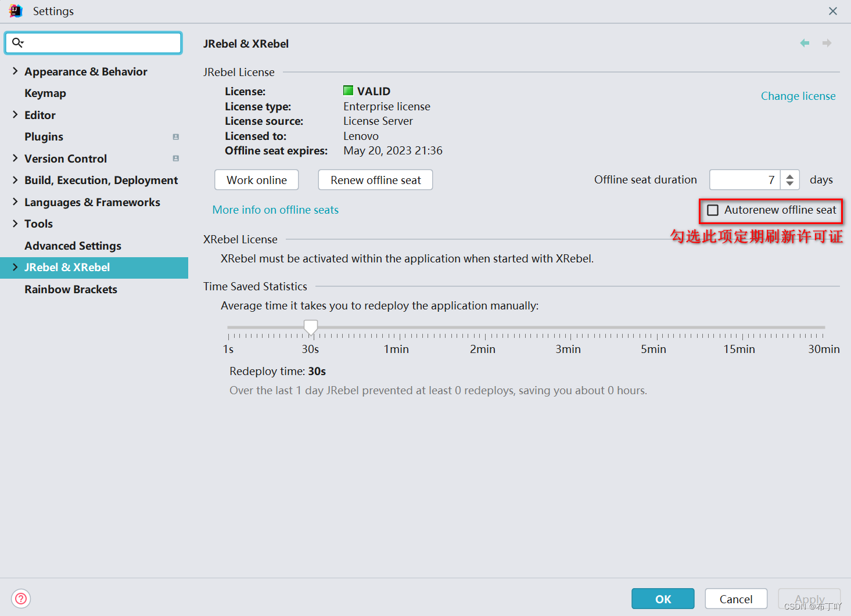851x616 pixels.
Task: Select Plugins in the settings tree
Action: click(44, 136)
